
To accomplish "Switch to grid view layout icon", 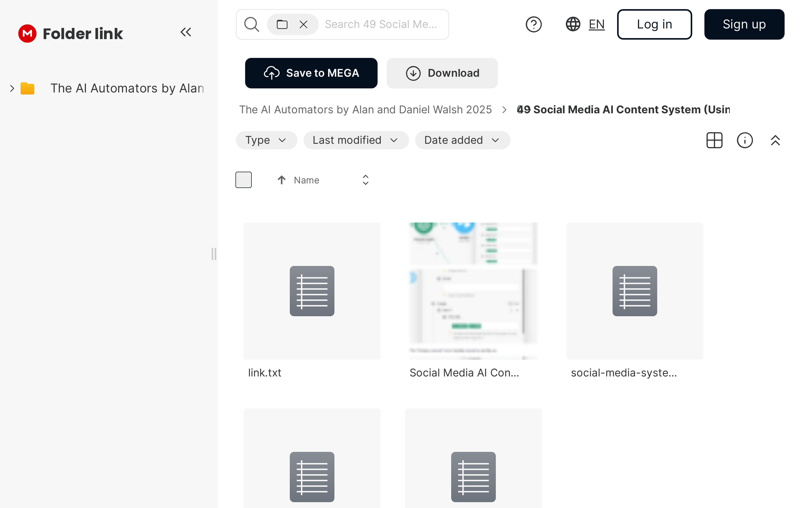I will click(x=714, y=140).
